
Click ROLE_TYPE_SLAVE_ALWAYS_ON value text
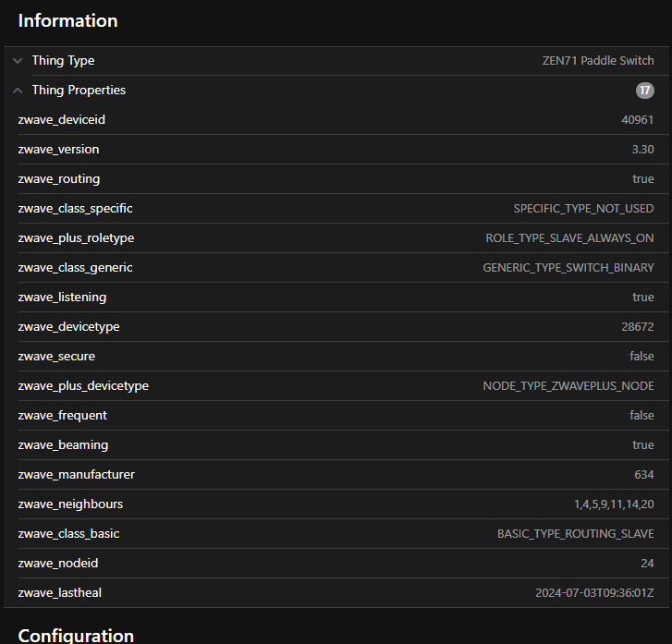click(569, 238)
